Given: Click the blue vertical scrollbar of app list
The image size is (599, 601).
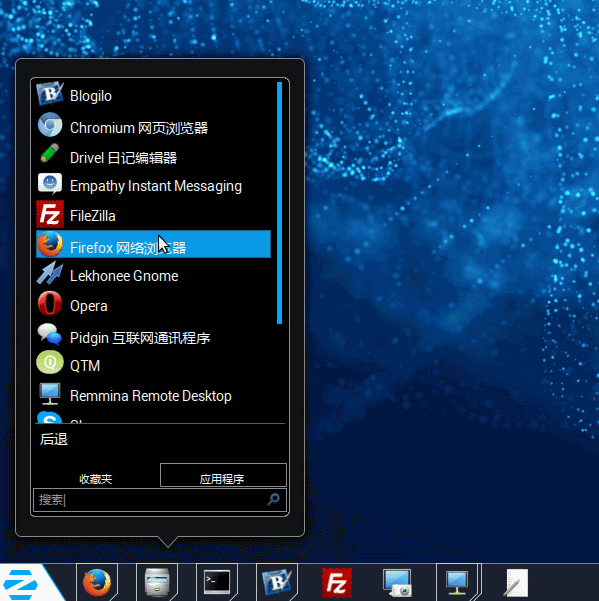Looking at the screenshot, I should pyautogui.click(x=279, y=203).
